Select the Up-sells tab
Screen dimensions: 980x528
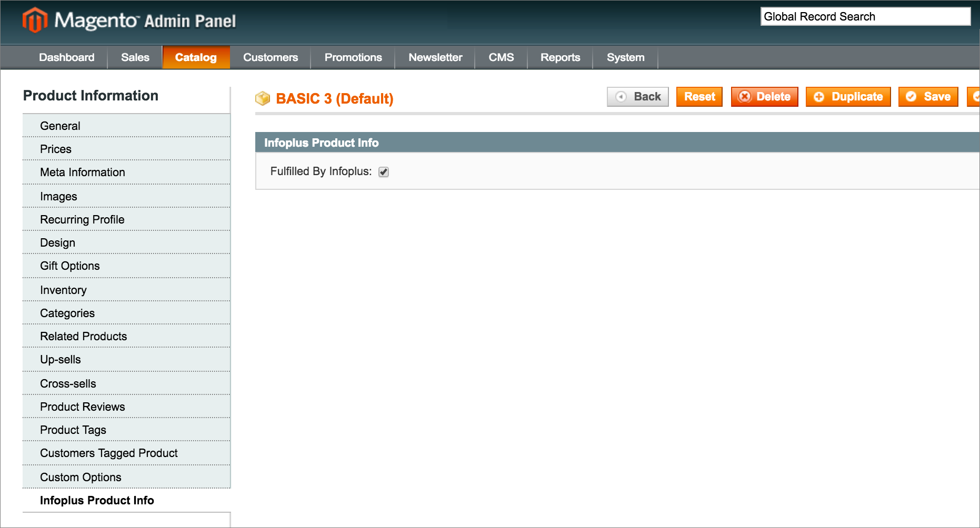point(126,359)
